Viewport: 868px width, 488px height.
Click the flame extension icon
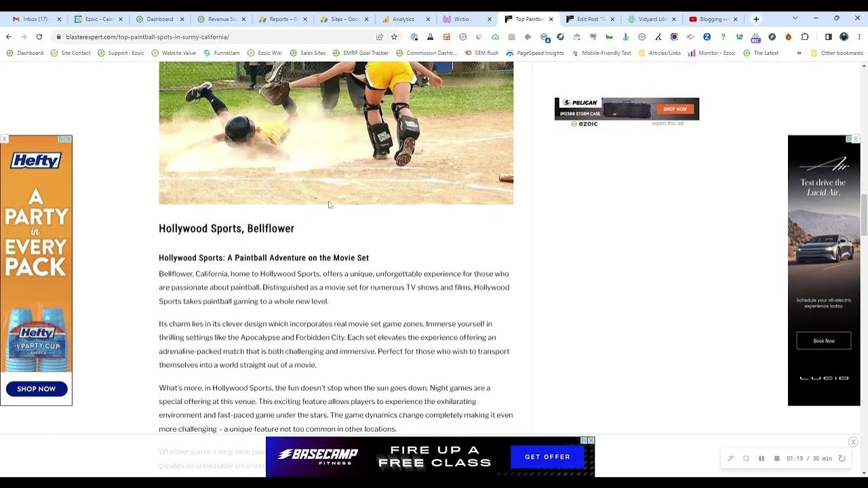pos(788,37)
